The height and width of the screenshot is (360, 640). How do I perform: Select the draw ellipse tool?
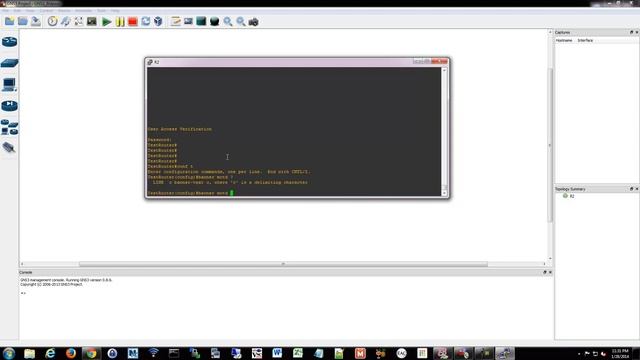[x=214, y=21]
